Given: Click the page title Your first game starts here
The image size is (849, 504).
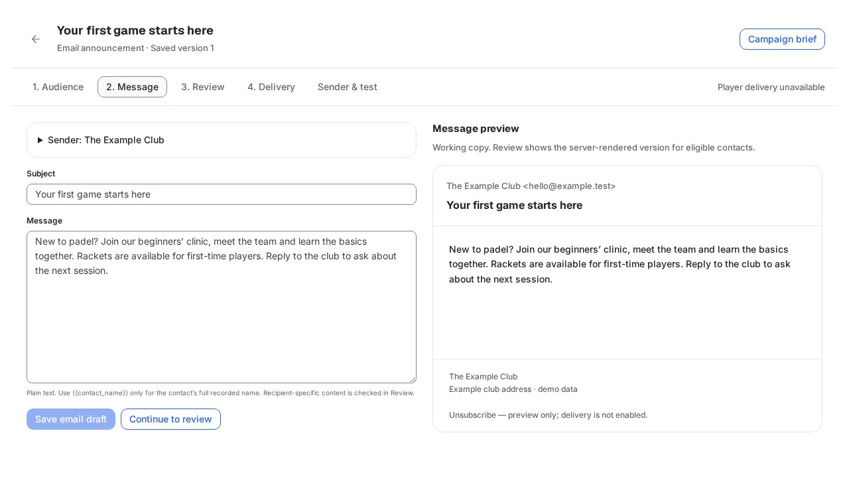Looking at the screenshot, I should pos(135,31).
